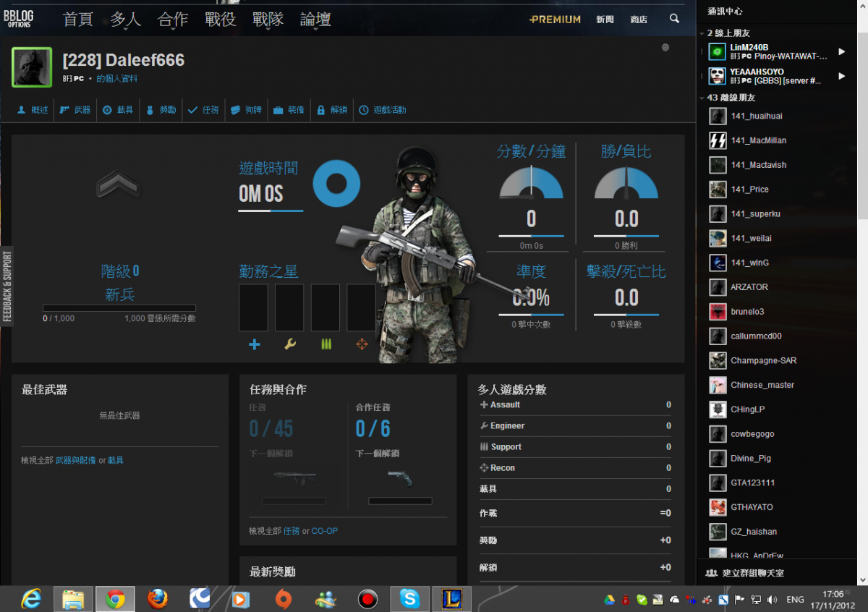Image resolution: width=868 pixels, height=612 pixels.
Task: Click the 武器與配備 link under best weapon
Action: [75, 460]
